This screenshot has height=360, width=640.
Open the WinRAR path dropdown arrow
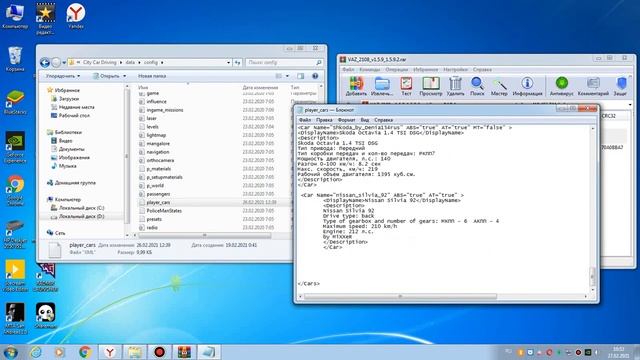click(631, 105)
